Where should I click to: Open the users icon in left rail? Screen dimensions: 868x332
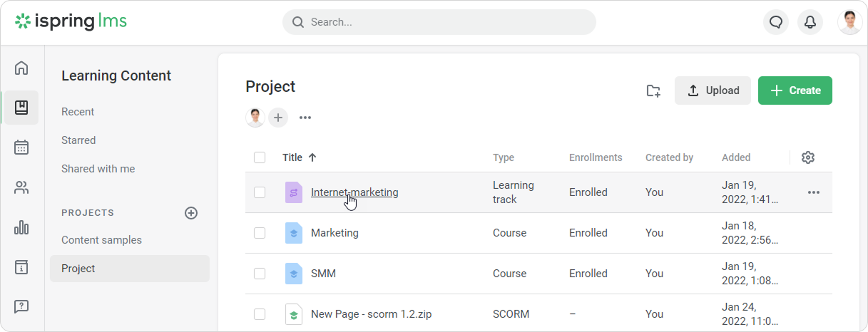coord(21,188)
